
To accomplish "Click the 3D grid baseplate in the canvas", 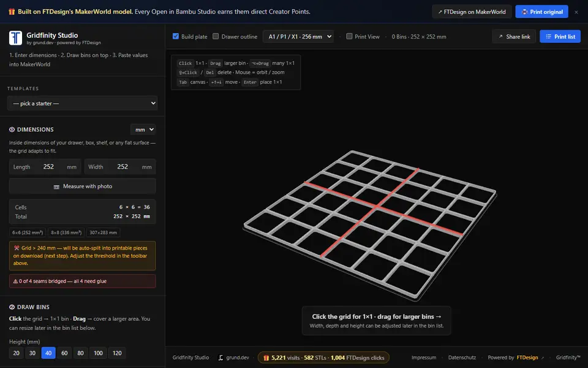I will 370,224.
